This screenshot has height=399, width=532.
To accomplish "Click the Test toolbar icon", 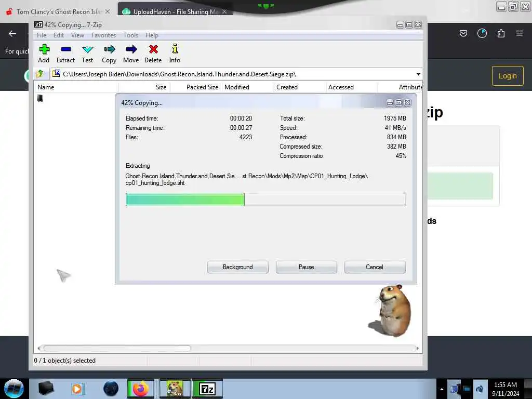I will pyautogui.click(x=87, y=54).
